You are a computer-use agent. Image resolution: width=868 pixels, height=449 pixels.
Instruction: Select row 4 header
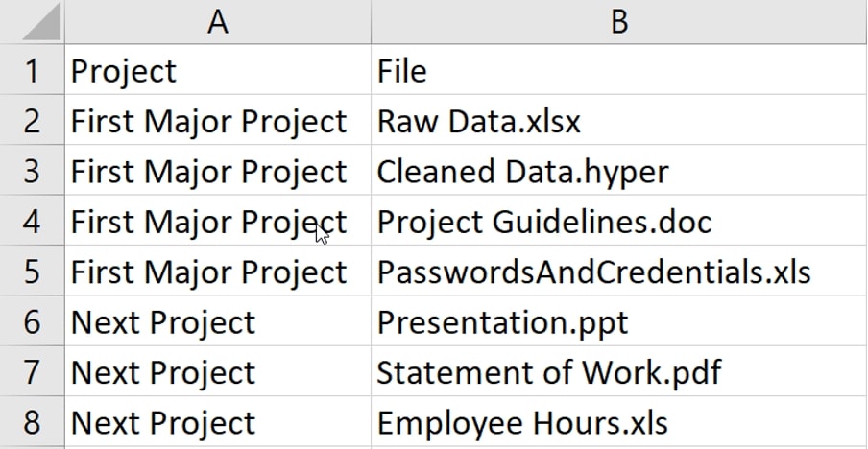tap(32, 220)
